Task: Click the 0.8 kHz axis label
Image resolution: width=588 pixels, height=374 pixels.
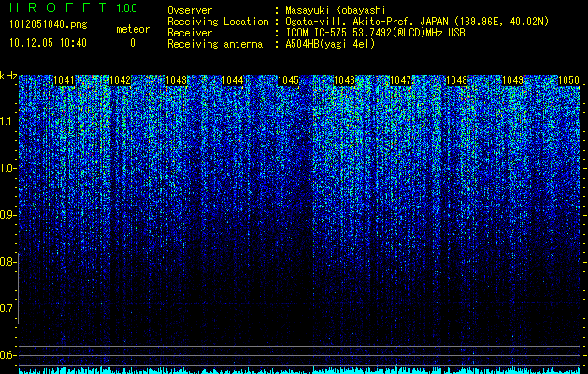Action: tap(7, 262)
